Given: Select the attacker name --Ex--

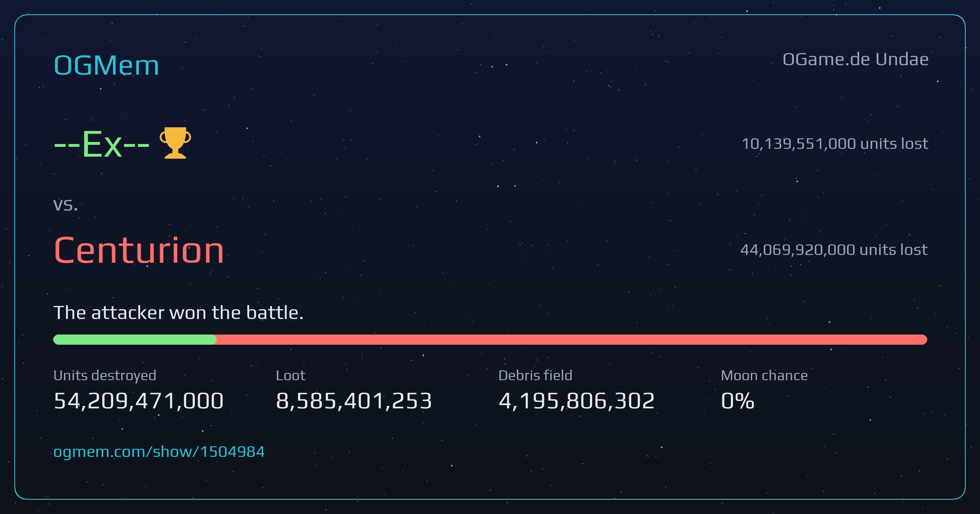Looking at the screenshot, I should (x=102, y=144).
